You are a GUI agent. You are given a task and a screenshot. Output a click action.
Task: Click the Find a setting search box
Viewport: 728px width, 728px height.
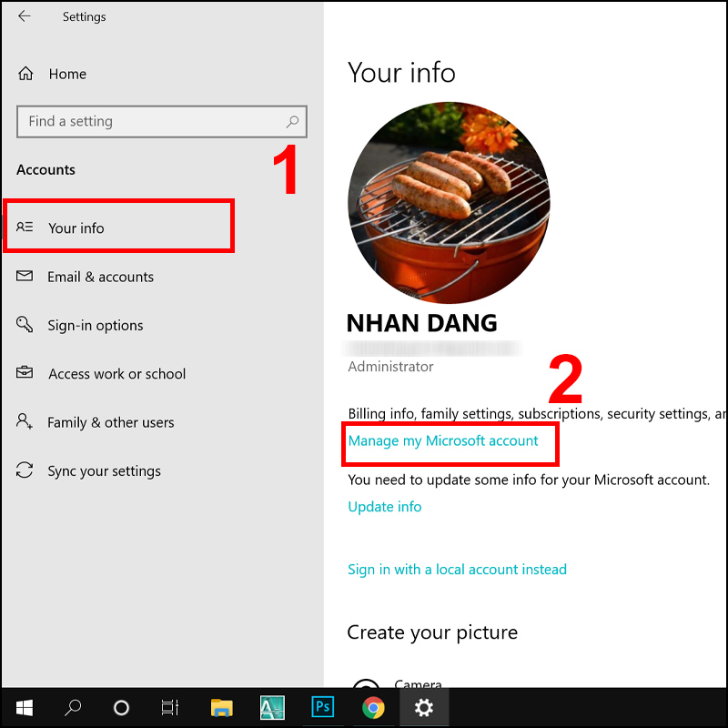click(162, 121)
